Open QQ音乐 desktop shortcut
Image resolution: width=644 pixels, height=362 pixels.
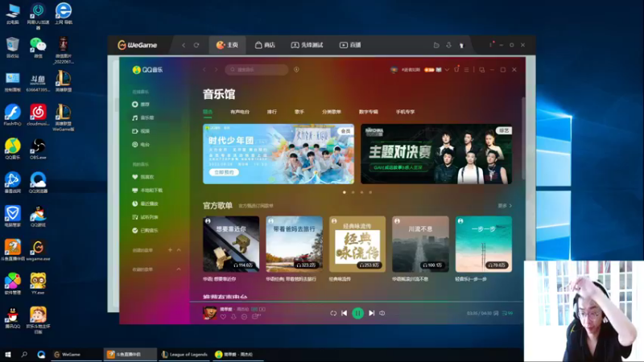tap(13, 150)
